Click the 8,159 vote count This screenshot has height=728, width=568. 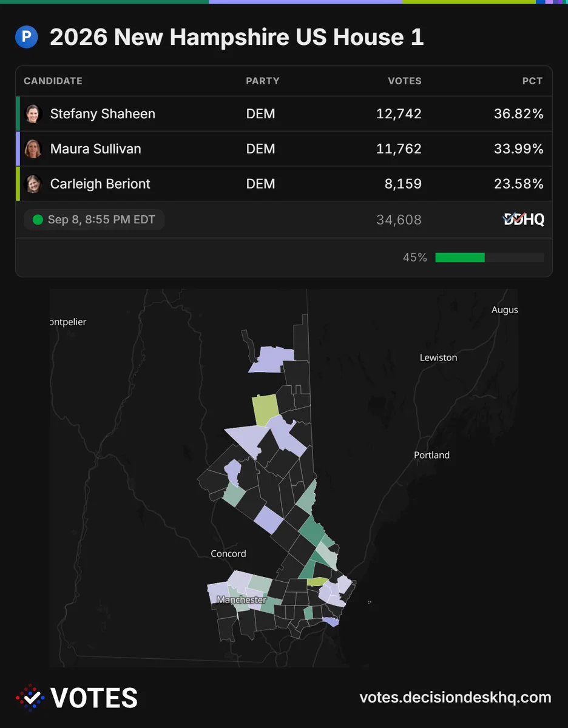403,184
